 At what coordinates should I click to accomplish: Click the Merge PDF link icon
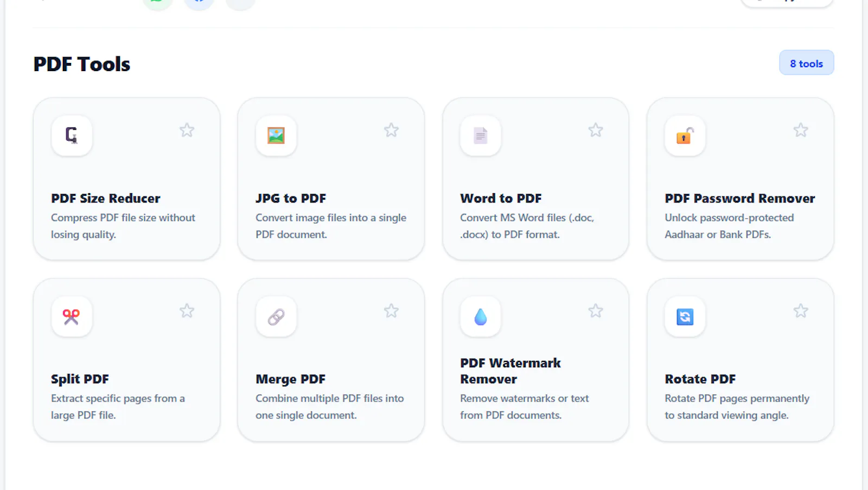(276, 316)
